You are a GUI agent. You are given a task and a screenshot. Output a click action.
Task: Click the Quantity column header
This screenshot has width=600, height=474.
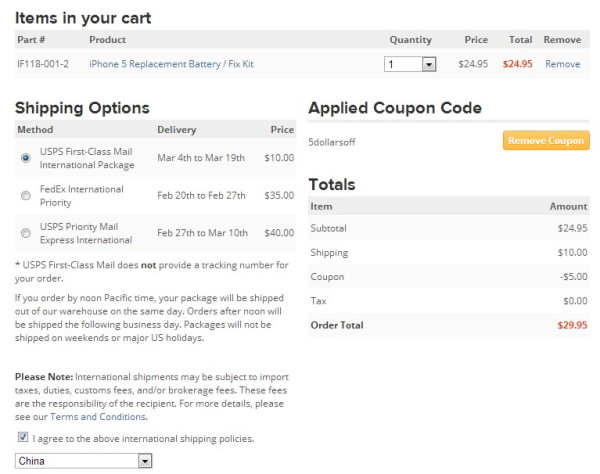(x=410, y=40)
